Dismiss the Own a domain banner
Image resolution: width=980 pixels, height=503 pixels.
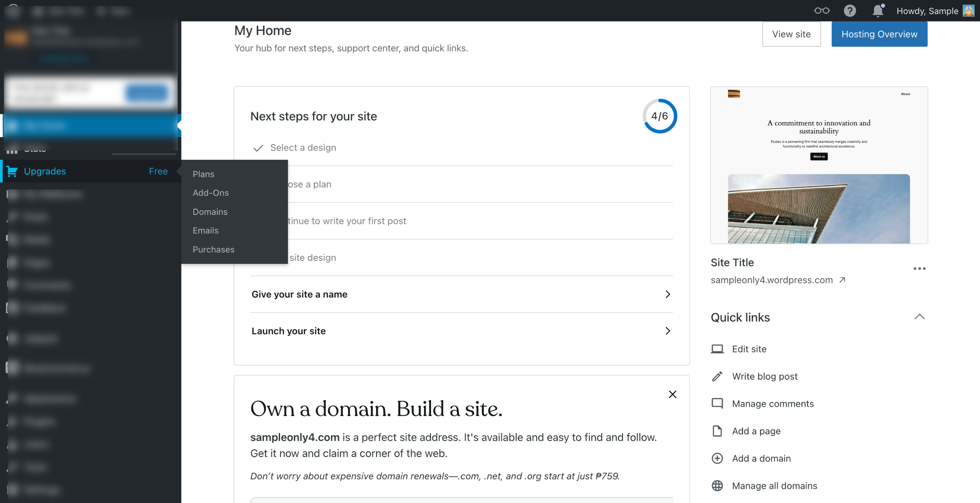coord(672,394)
